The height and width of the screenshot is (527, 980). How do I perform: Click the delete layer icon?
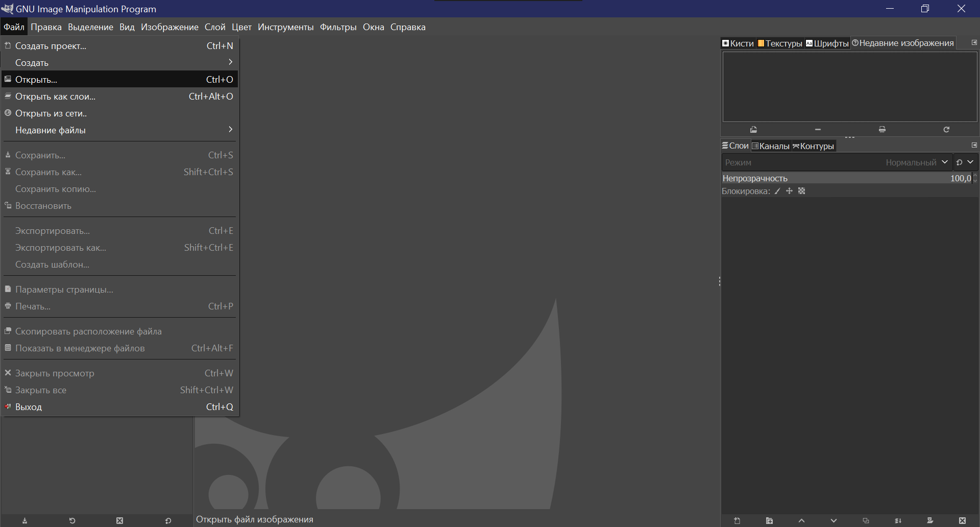coord(962,521)
